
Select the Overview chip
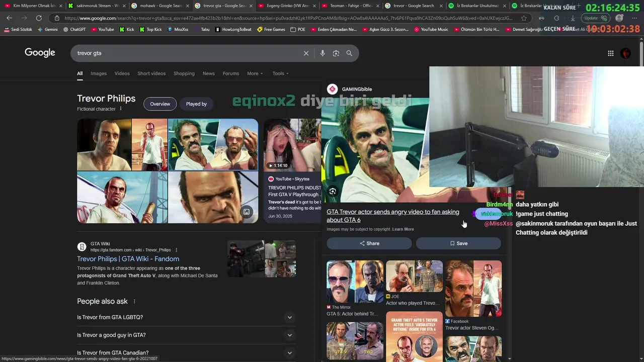pos(160,104)
